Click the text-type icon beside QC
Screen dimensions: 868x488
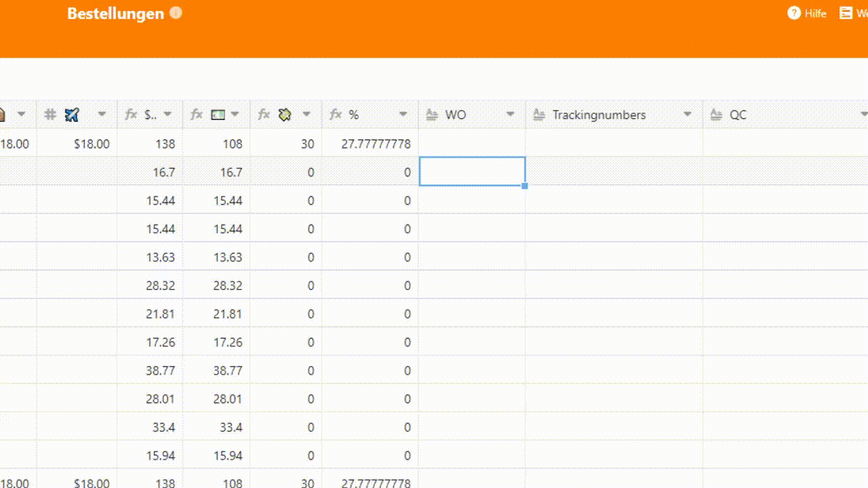tap(716, 115)
